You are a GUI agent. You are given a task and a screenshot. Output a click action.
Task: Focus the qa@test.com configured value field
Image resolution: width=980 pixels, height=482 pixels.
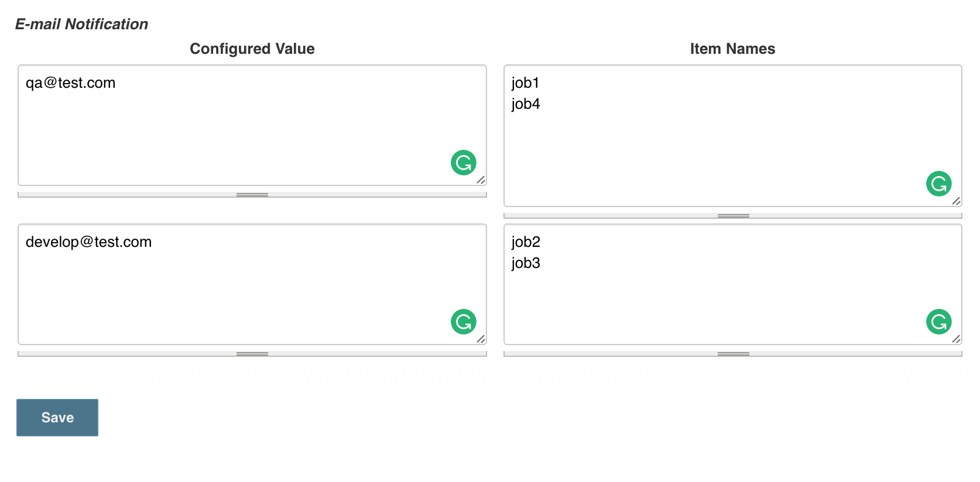pyautogui.click(x=252, y=125)
